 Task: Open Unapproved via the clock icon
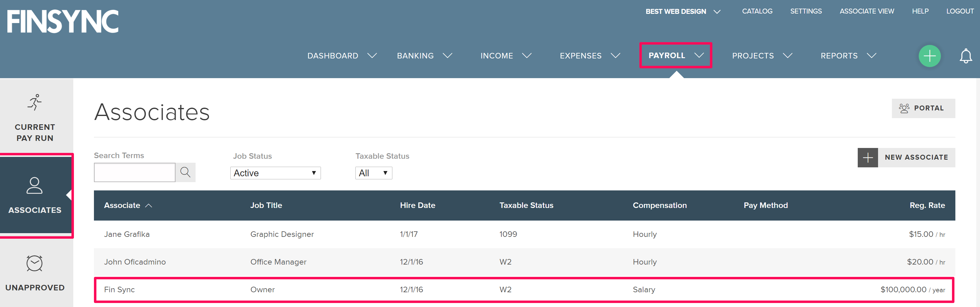[34, 263]
